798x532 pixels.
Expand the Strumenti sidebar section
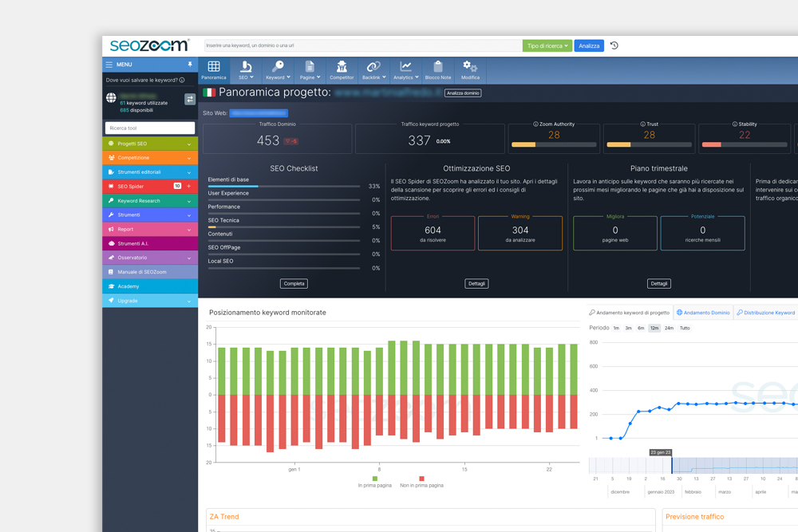click(150, 215)
